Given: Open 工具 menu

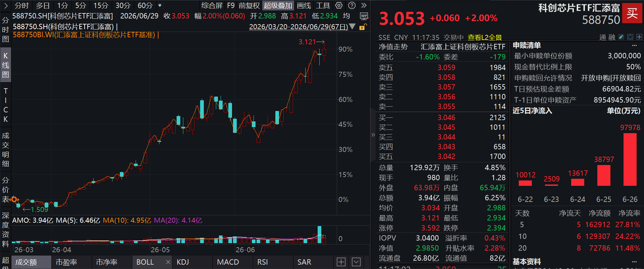Looking at the screenshot, I should [x=323, y=5].
